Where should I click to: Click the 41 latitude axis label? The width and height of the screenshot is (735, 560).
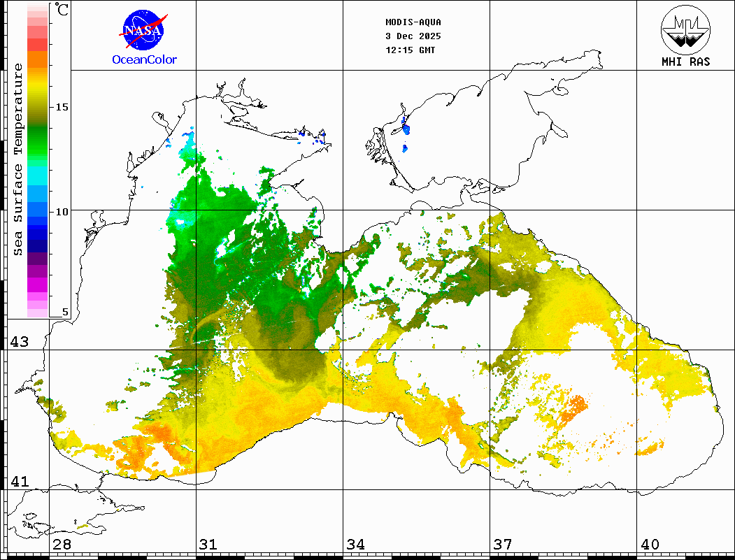pos(19,482)
